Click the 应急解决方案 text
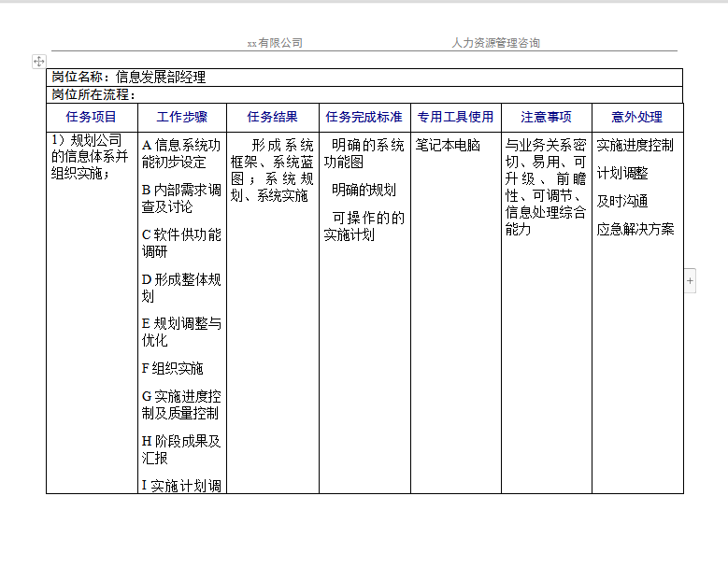The height and width of the screenshot is (567, 728). pos(635,230)
